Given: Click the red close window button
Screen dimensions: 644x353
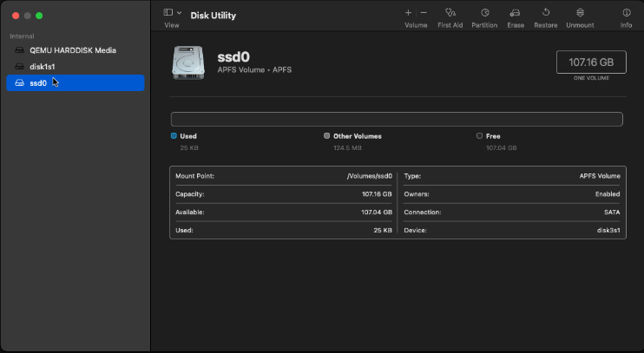Looking at the screenshot, I should [x=16, y=16].
